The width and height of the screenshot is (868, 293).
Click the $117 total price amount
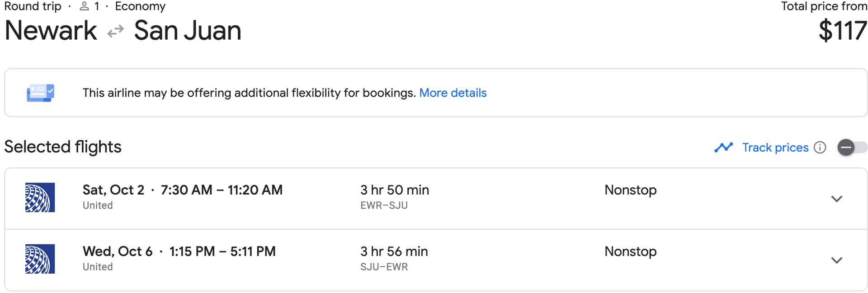844,31
